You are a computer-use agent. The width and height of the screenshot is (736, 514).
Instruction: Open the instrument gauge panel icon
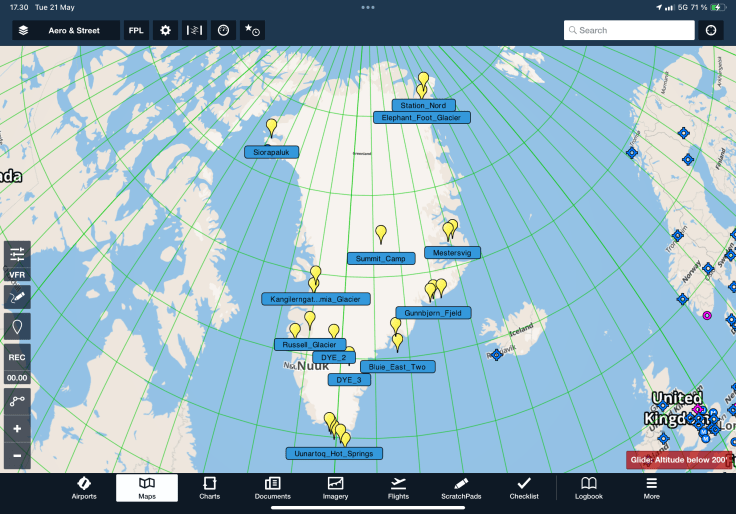coord(223,30)
